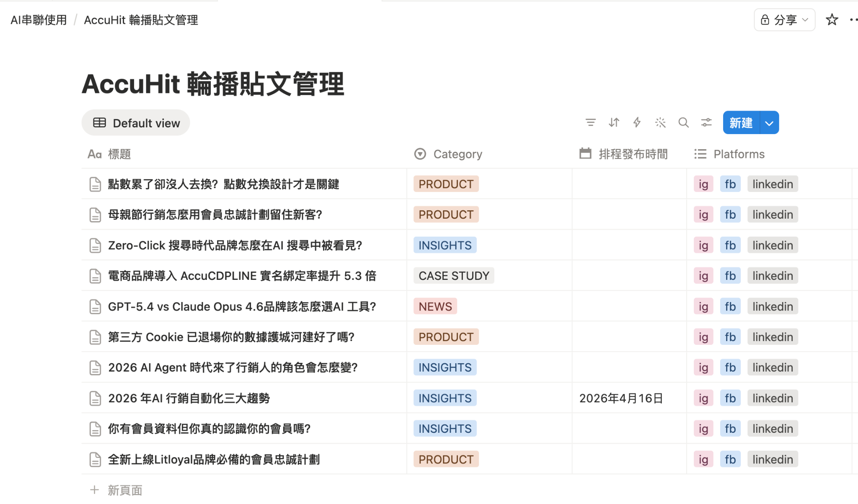The width and height of the screenshot is (858, 504).
Task: Add a row with 新頁面
Action: point(124,490)
